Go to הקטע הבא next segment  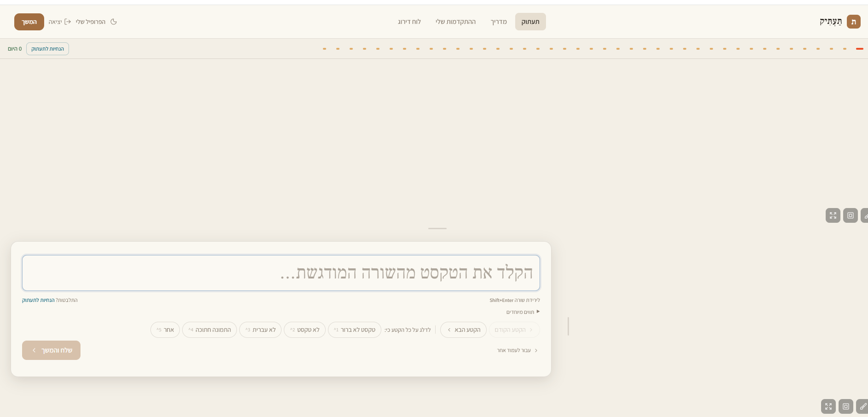pos(463,330)
